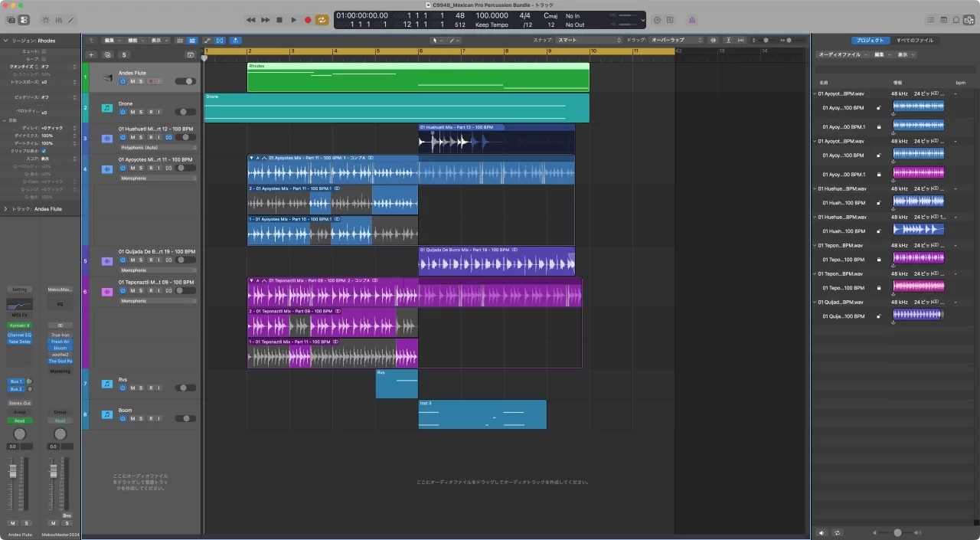Open the Loop Browser icon
Viewport: 980px width, 540px height.
pos(956,20)
